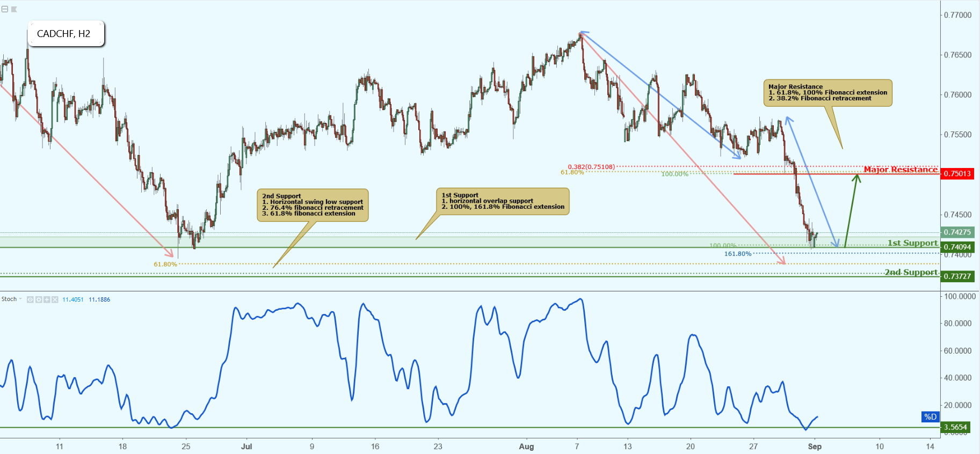Click the blue 161.80% Fibonacci label
Image resolution: width=980 pixels, height=454 pixels.
tap(738, 254)
